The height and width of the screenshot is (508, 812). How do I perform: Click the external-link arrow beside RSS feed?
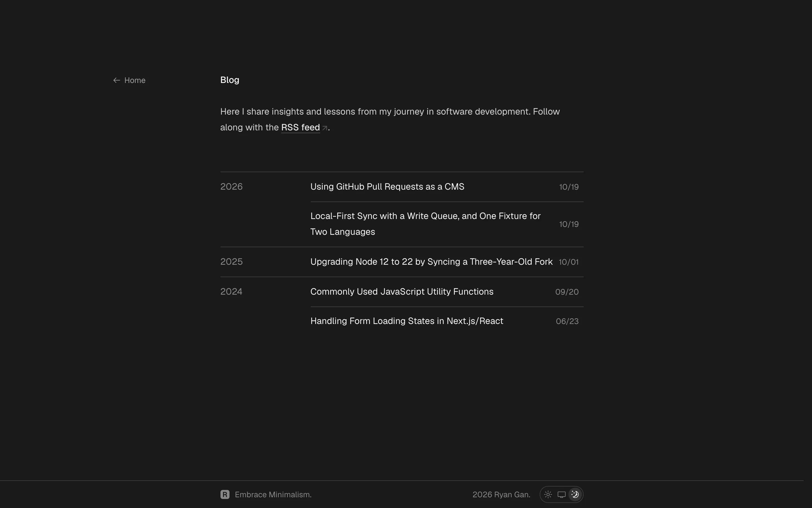click(x=325, y=128)
